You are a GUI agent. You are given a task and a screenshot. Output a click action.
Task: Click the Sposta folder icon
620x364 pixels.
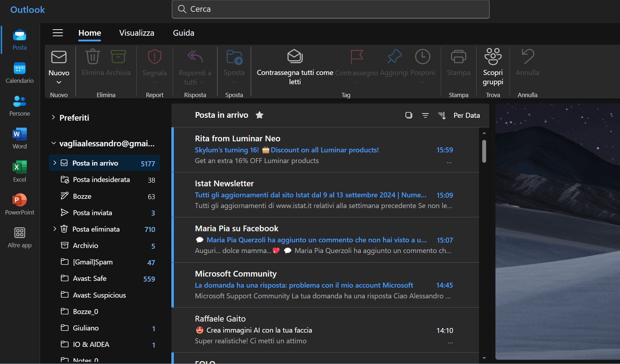point(234,57)
